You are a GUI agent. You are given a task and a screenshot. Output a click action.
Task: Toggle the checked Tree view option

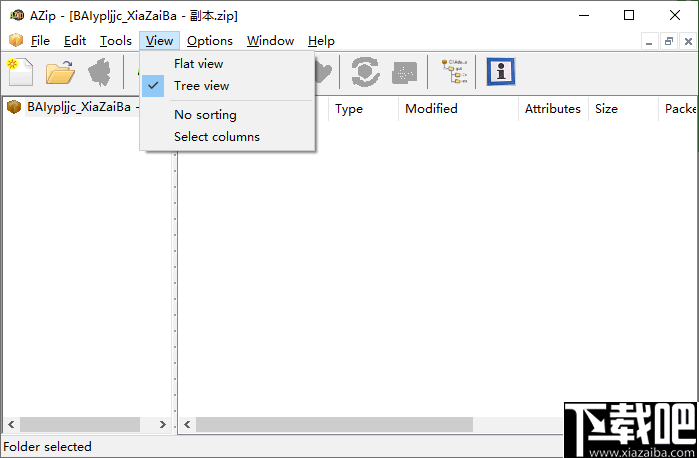pos(227,86)
